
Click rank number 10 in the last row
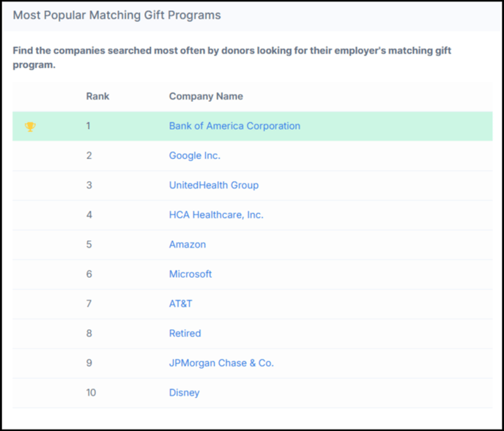point(91,393)
